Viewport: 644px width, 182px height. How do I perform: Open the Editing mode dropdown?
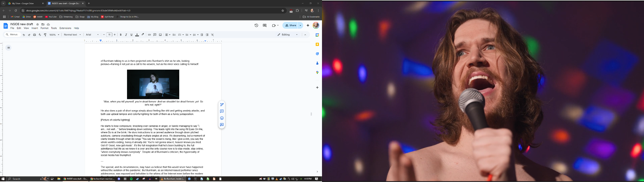click(287, 35)
